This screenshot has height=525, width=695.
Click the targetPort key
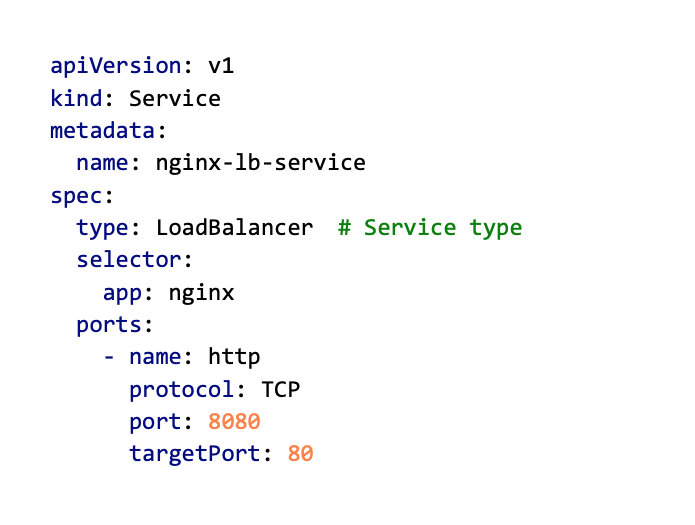coord(194,453)
